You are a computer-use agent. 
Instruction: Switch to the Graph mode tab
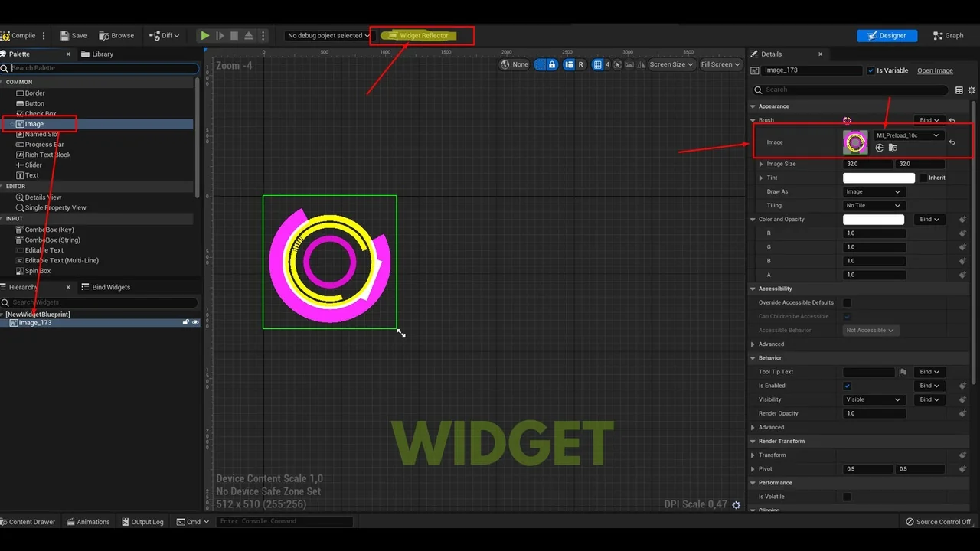pos(947,35)
